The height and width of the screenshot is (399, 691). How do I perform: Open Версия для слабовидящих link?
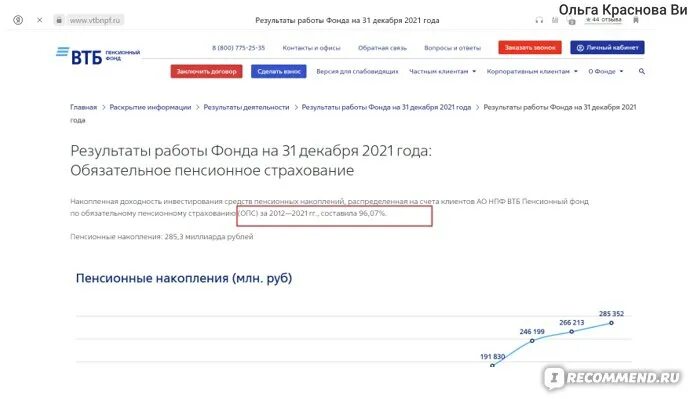pyautogui.click(x=357, y=71)
